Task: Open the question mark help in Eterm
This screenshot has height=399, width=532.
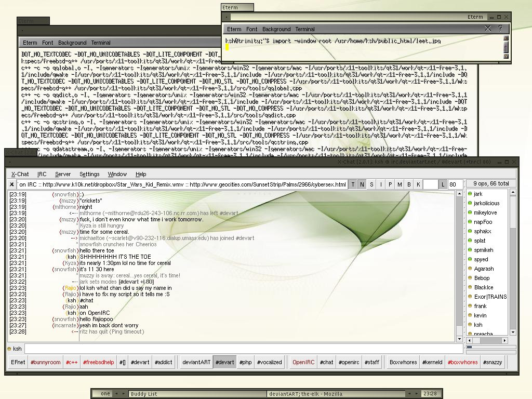Action: [x=500, y=29]
